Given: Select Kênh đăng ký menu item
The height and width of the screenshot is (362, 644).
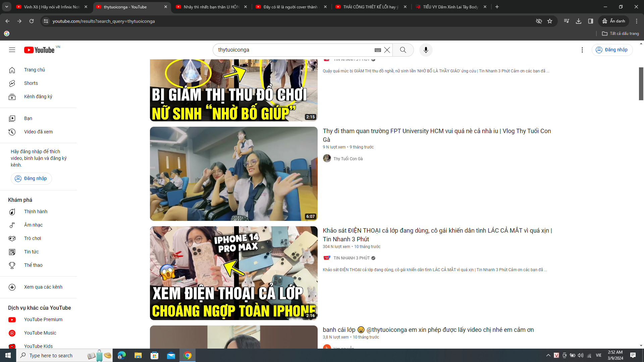Looking at the screenshot, I should 38,97.
